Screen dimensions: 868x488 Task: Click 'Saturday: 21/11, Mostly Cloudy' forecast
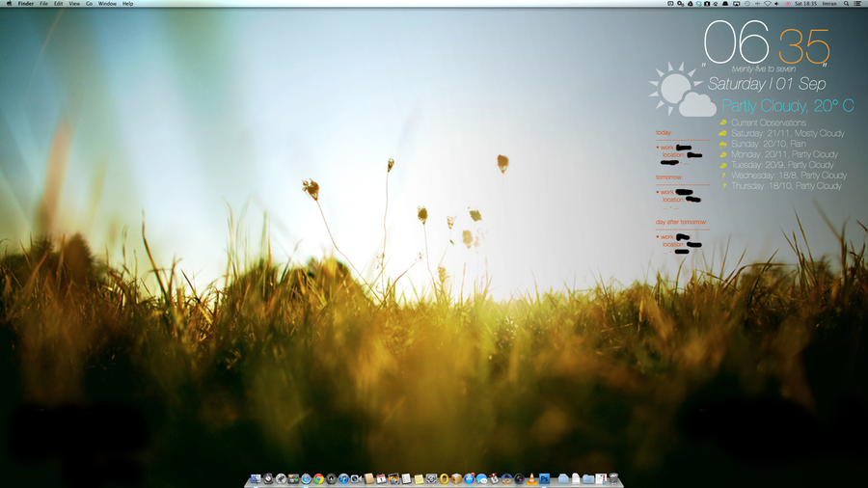[788, 133]
